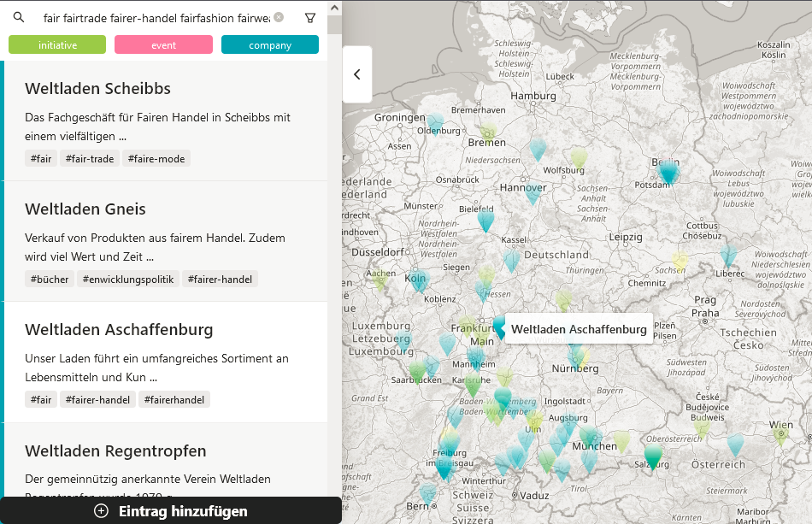Click the plus icon in Eintrag hinzufügen
This screenshot has height=524, width=812.
pyautogui.click(x=101, y=511)
